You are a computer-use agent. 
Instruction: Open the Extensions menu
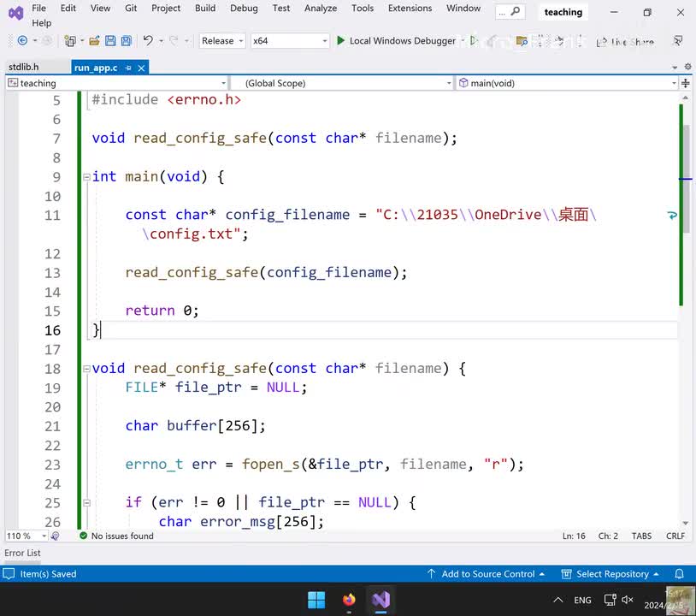(x=410, y=8)
